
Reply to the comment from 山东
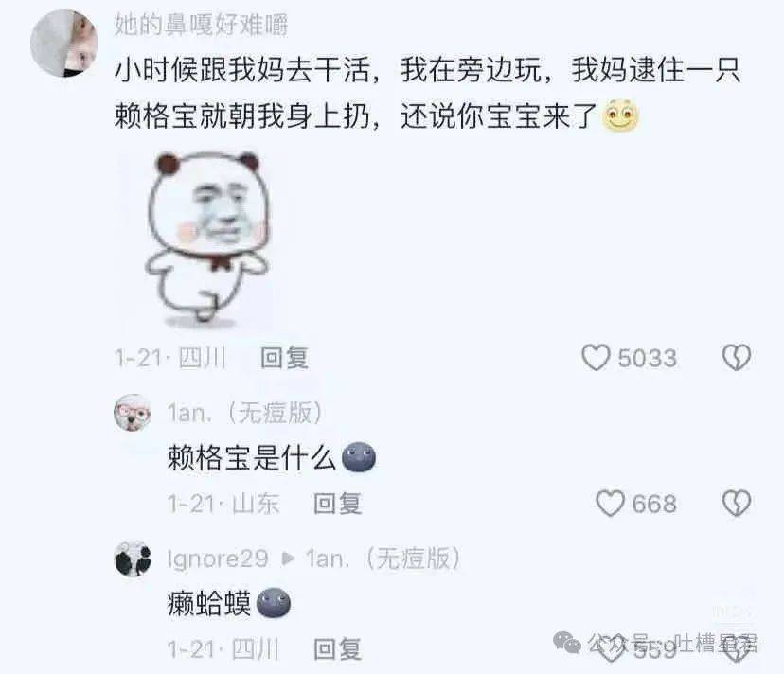coord(337,504)
